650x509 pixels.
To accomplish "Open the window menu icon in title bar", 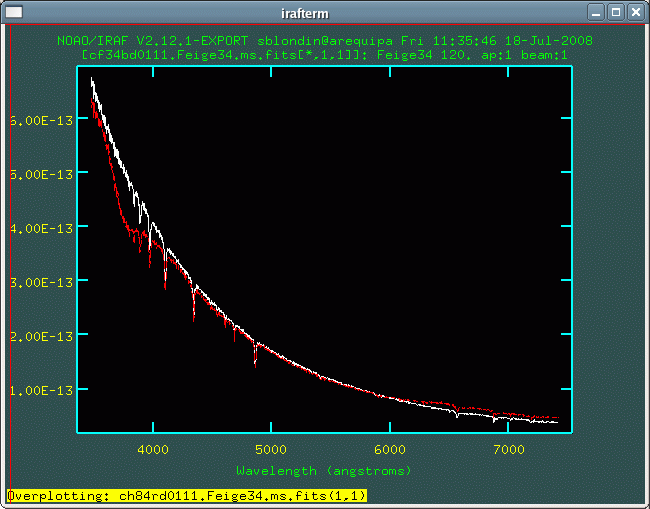I will tap(12, 12).
